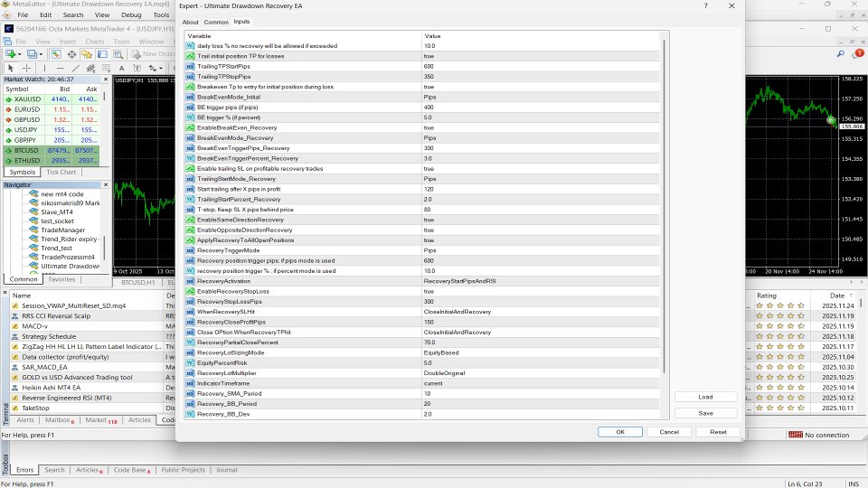Select the Equidistant Channel tool
Image resolution: width=868 pixels, height=488 pixels.
[90, 68]
